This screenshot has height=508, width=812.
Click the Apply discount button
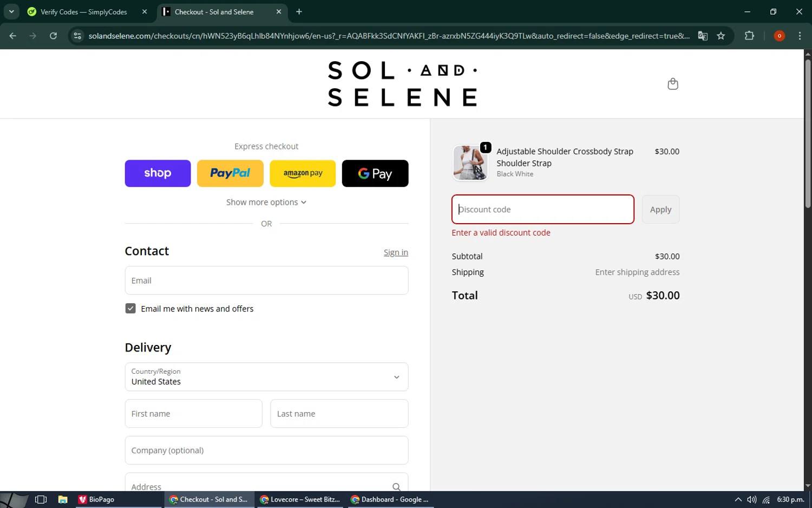click(660, 210)
